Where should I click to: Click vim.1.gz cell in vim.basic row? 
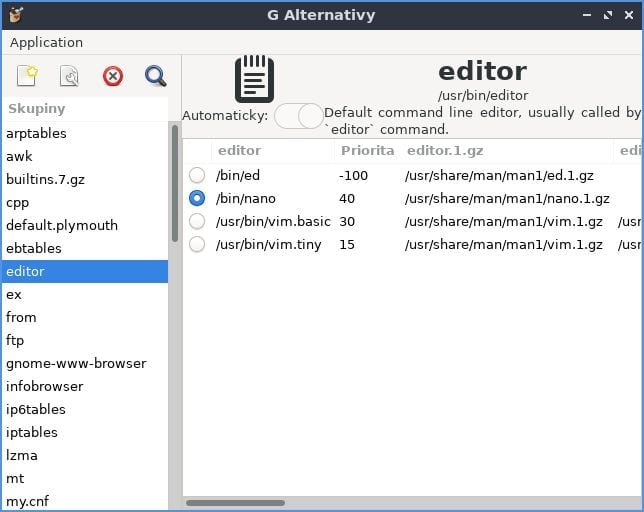point(504,222)
